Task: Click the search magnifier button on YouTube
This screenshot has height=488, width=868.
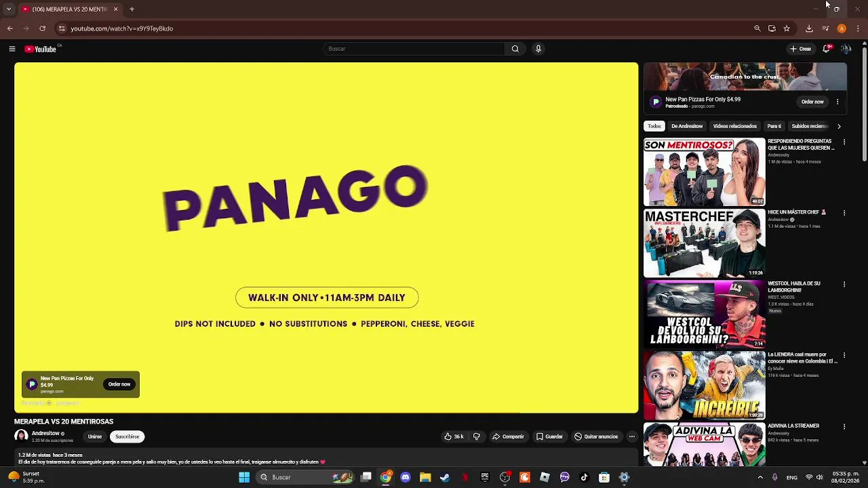Action: (515, 49)
